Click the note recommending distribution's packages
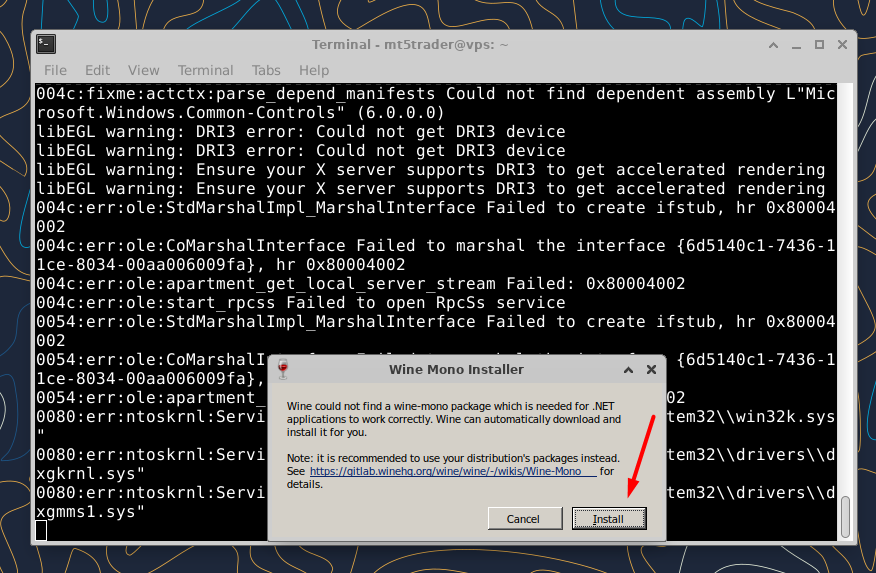Viewport: 876px width, 573px height. [x=454, y=471]
